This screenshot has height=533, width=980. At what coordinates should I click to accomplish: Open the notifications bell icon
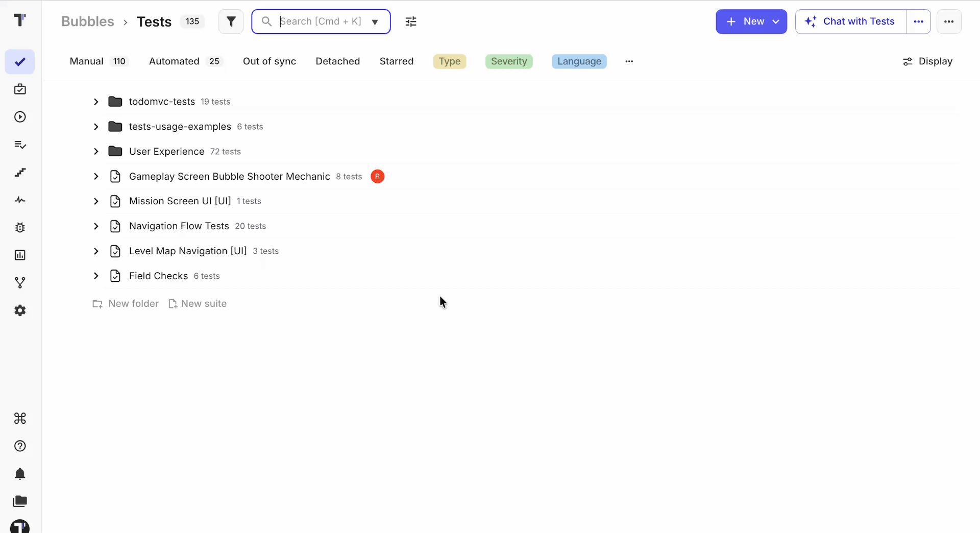click(20, 474)
